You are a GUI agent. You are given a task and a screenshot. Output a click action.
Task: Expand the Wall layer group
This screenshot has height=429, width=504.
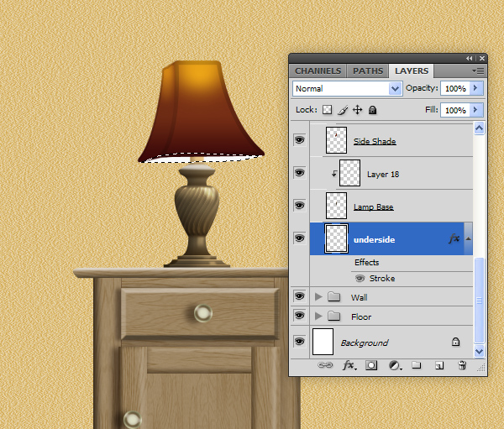click(318, 297)
